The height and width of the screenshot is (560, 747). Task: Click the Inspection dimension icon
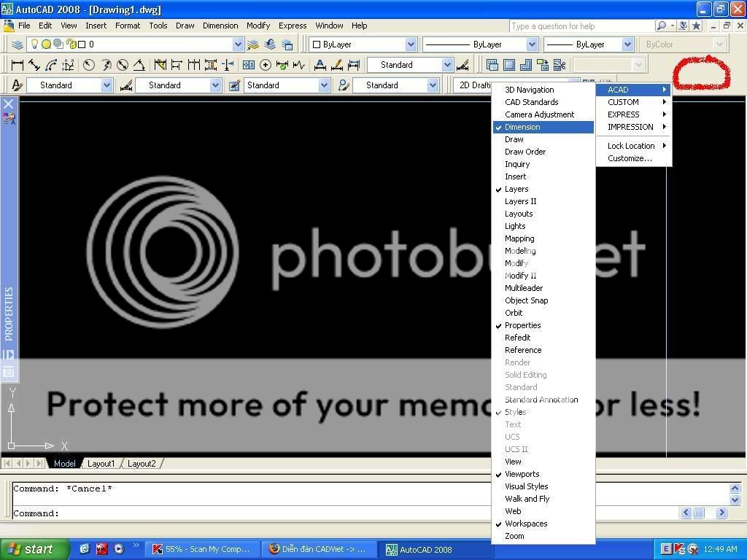pyautogui.click(x=282, y=65)
